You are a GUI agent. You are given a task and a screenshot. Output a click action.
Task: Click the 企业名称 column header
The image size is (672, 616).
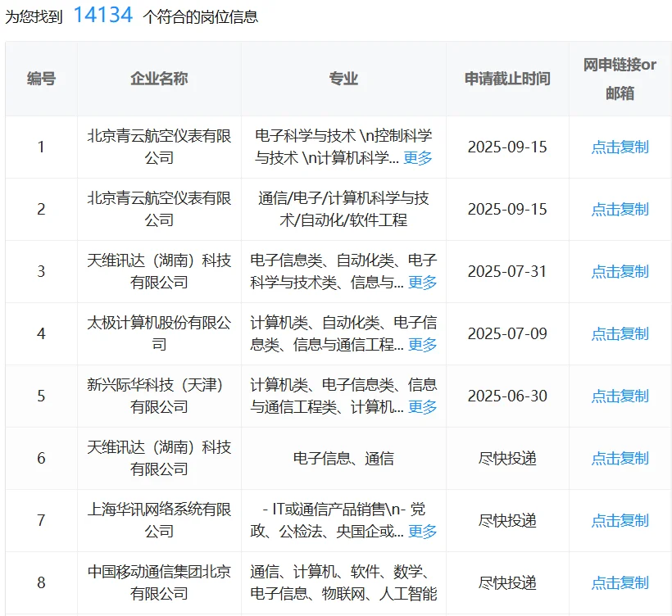[x=159, y=79]
